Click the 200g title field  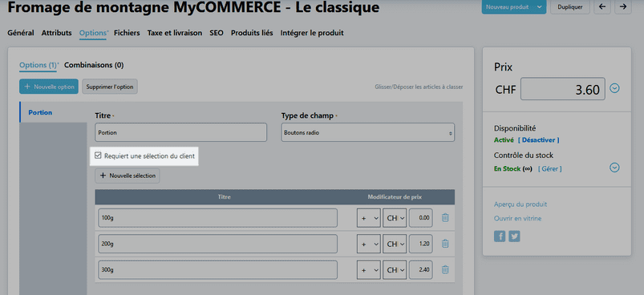pos(217,244)
